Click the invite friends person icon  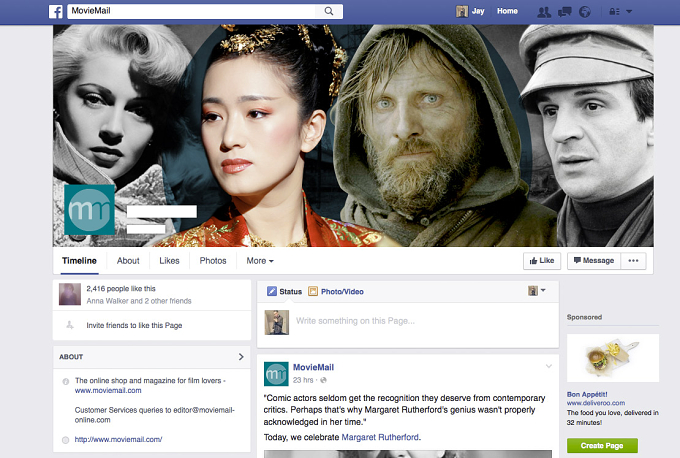(x=70, y=325)
